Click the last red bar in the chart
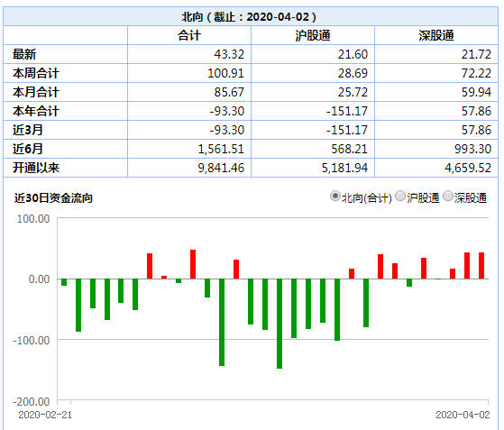The image size is (504, 430). (481, 265)
